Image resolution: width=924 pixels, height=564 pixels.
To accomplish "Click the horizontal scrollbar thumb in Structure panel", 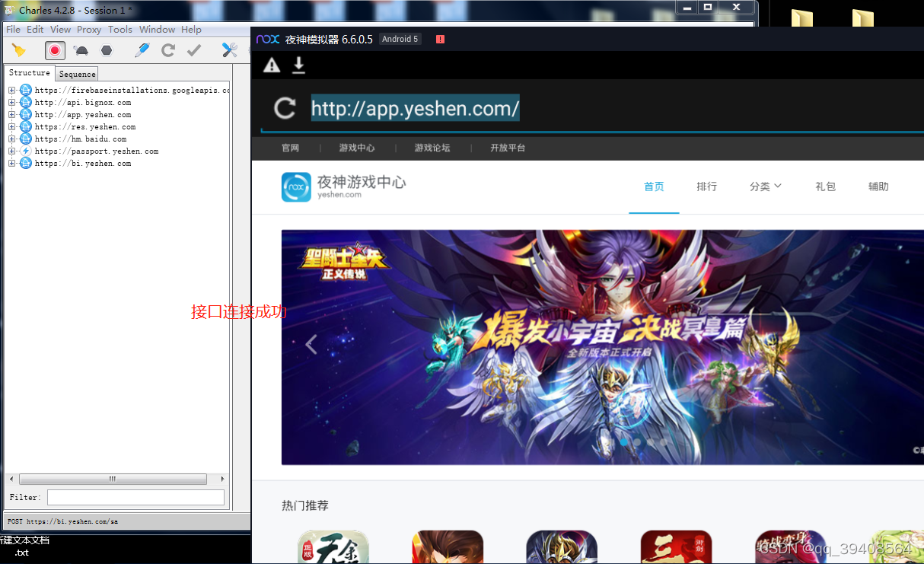I will [x=113, y=480].
